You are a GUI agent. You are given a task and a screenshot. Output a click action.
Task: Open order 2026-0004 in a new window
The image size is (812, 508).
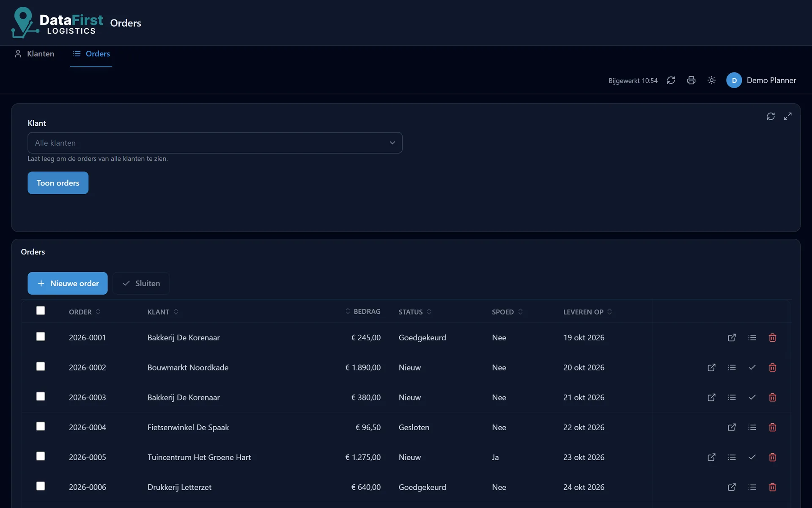pos(732,428)
